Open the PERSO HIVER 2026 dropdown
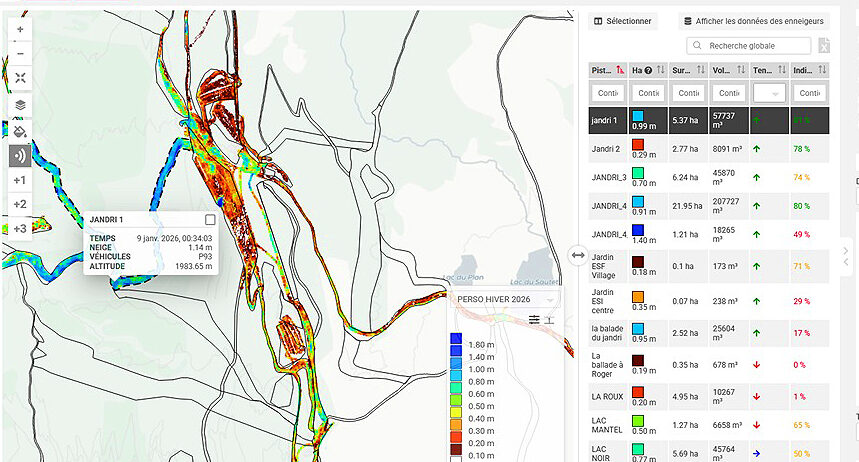 505,299
